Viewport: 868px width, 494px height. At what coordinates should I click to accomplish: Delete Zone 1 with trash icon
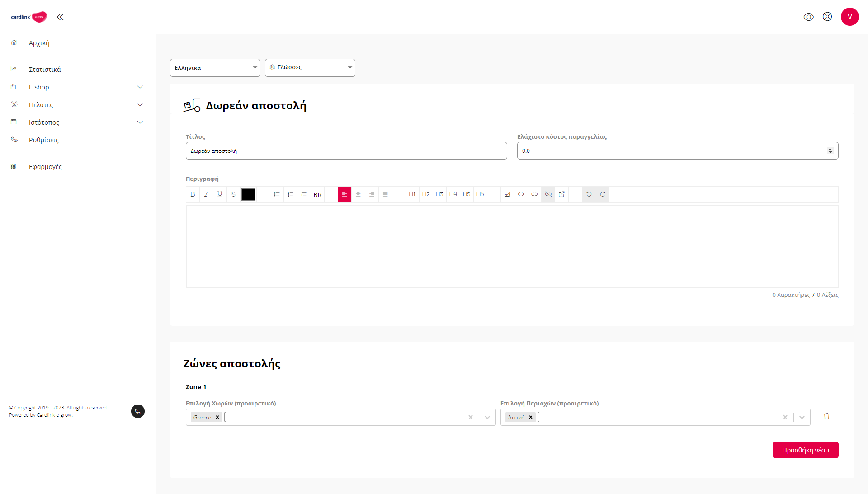point(826,416)
